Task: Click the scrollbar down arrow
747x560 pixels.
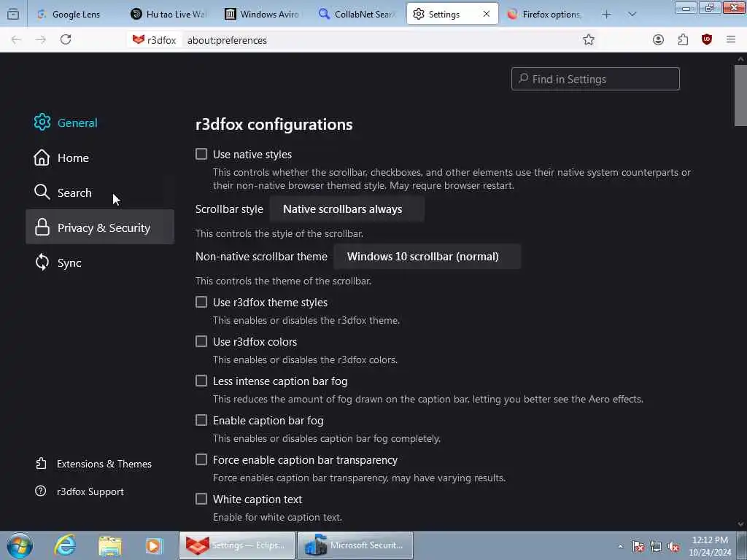Action: pyautogui.click(x=740, y=524)
